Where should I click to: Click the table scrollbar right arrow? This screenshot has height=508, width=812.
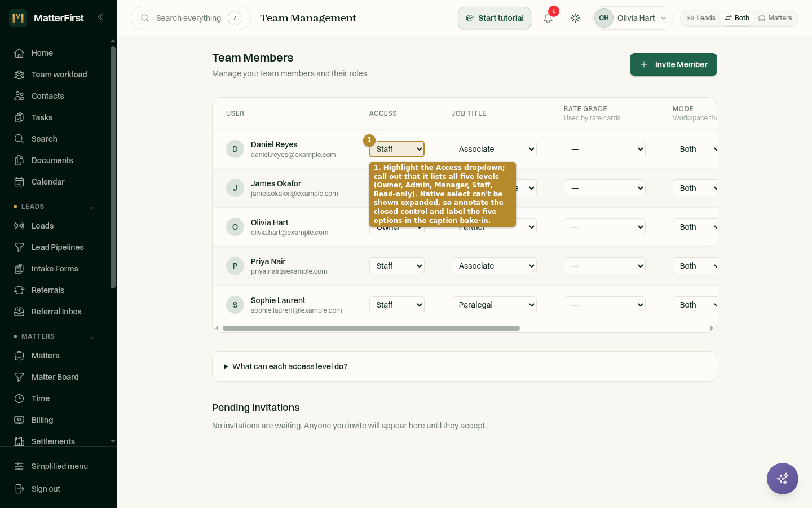712,328
